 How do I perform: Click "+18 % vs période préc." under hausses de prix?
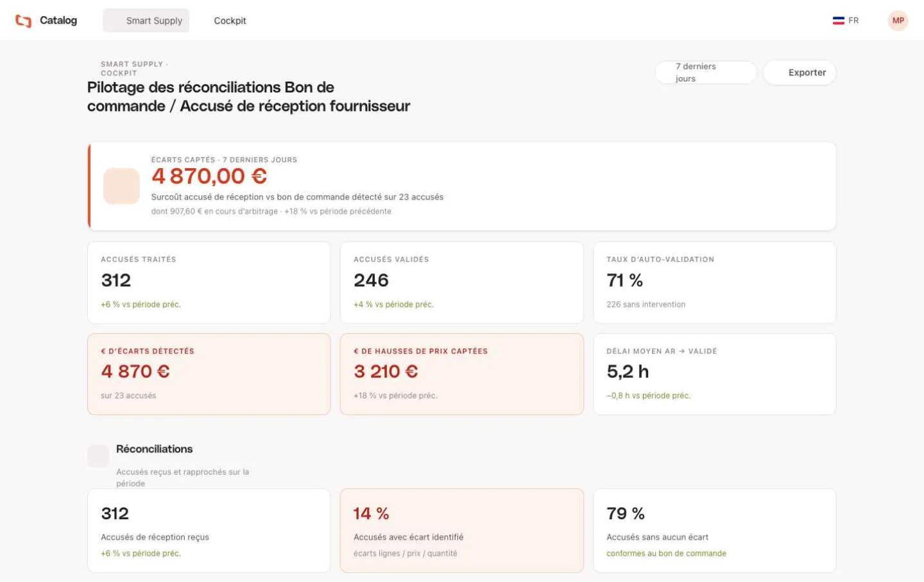coord(395,396)
